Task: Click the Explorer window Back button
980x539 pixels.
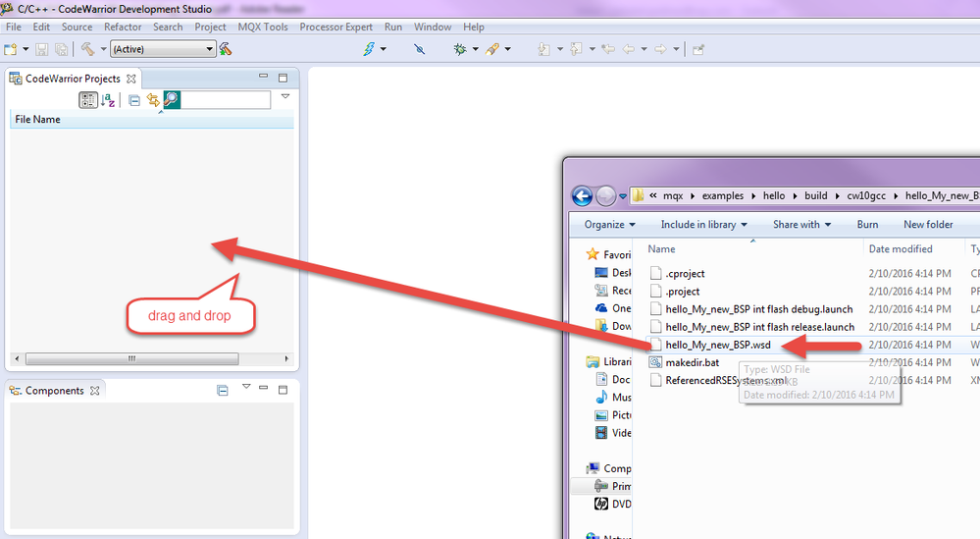Action: tap(582, 196)
